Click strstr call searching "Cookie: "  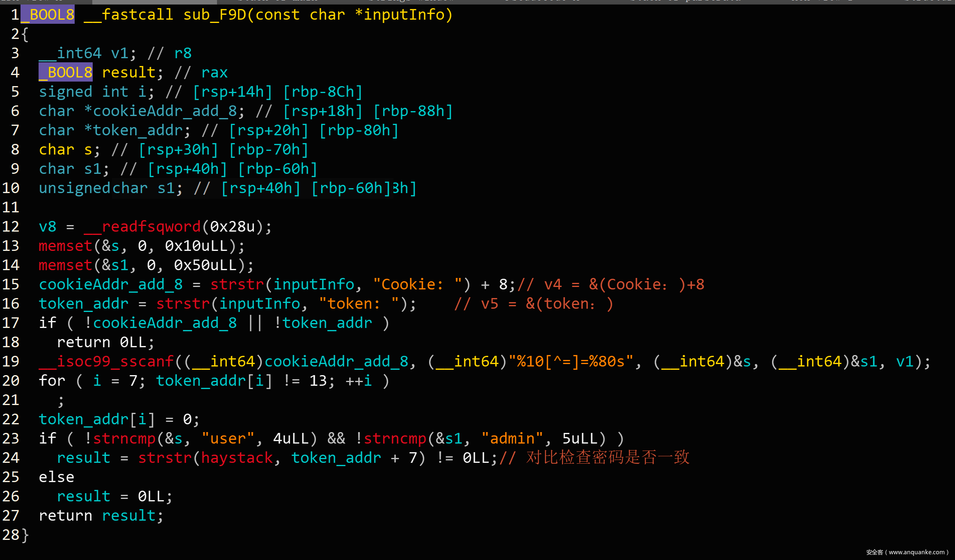237,285
